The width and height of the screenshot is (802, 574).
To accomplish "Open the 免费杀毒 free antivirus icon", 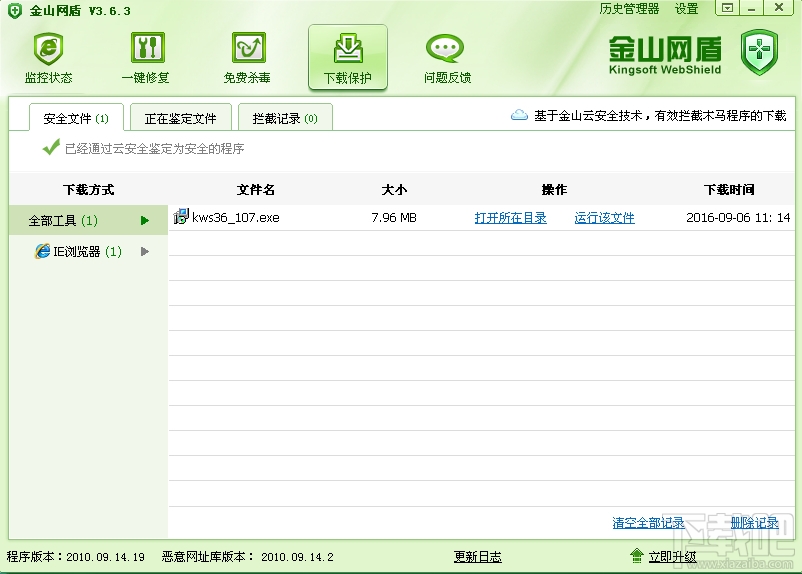I will pyautogui.click(x=249, y=49).
